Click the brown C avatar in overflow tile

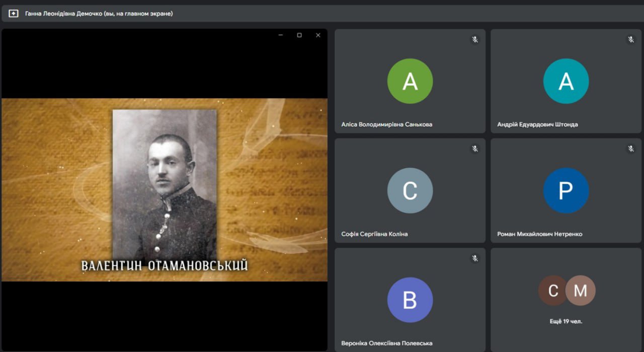click(552, 291)
